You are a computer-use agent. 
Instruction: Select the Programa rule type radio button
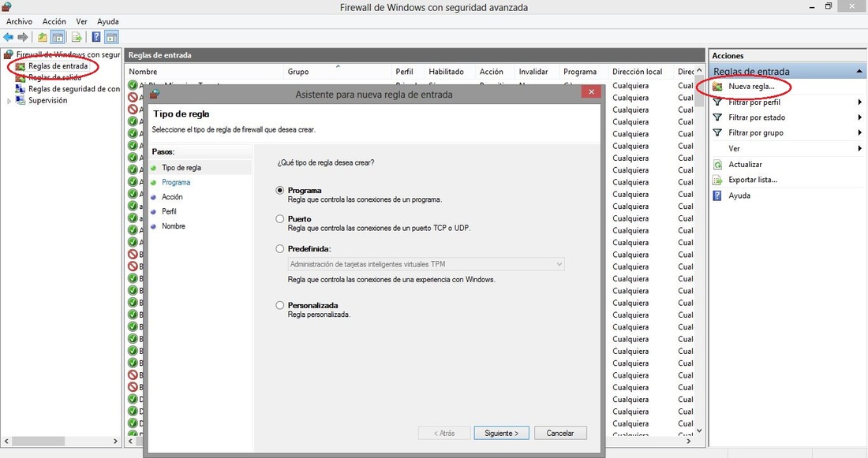point(280,190)
